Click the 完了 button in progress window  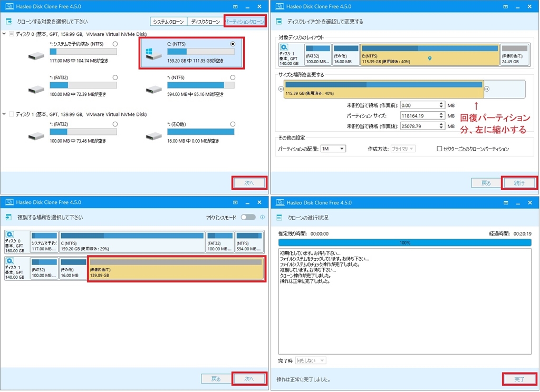point(519,379)
